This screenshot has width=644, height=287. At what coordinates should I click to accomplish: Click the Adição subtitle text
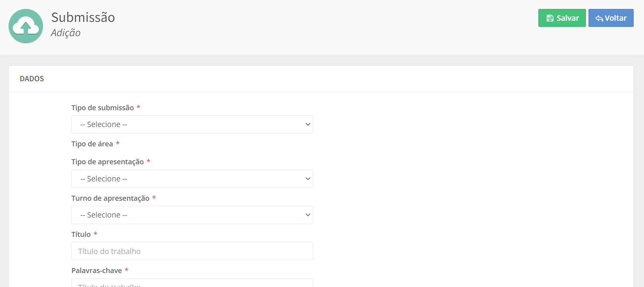(66, 33)
